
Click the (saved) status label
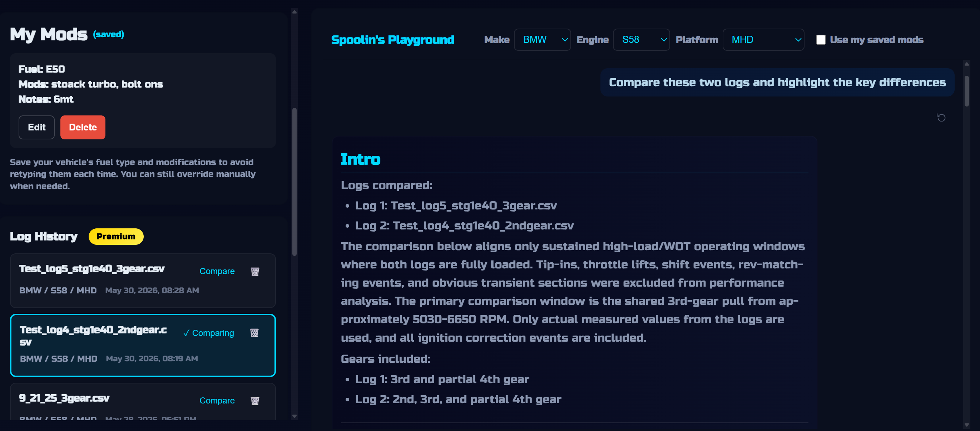108,34
